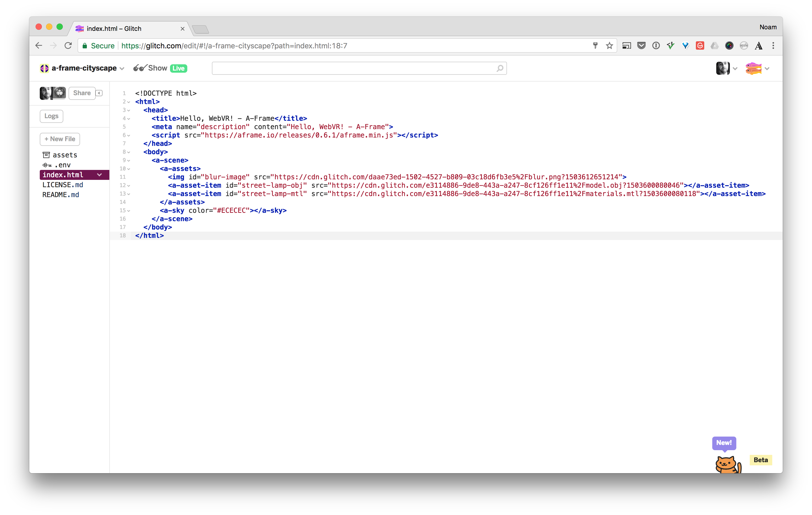Image resolution: width=812 pixels, height=515 pixels.
Task: Open the assets box icon
Action: 46,155
